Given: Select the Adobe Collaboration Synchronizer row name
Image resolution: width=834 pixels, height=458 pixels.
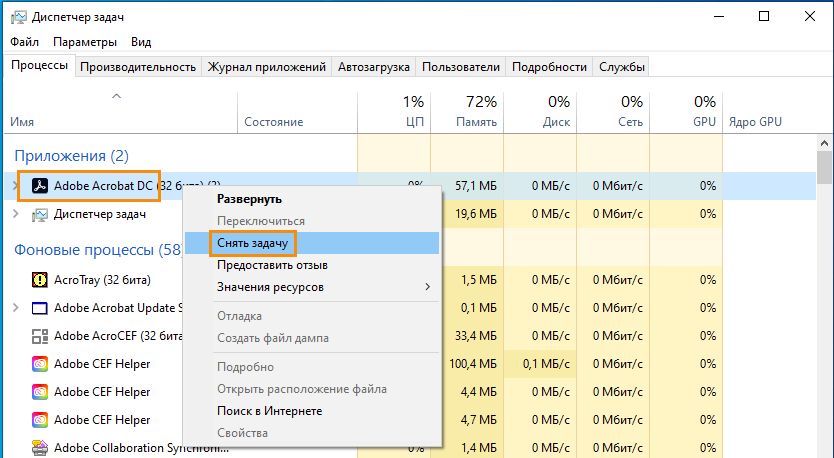Looking at the screenshot, I should coord(141,448).
